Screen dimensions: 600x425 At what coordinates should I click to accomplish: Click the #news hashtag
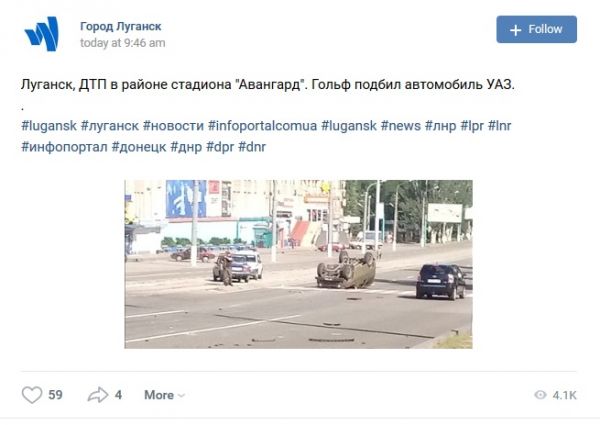[x=401, y=125]
